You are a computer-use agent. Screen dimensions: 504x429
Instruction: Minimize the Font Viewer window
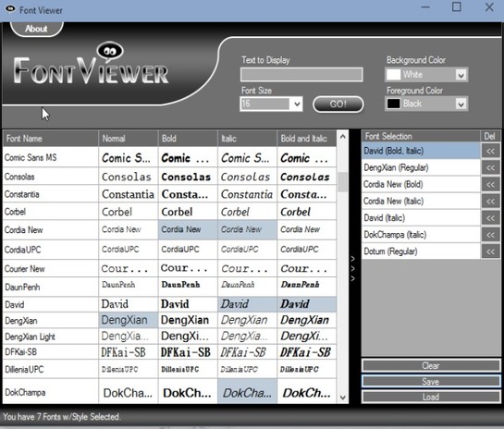[x=425, y=7]
